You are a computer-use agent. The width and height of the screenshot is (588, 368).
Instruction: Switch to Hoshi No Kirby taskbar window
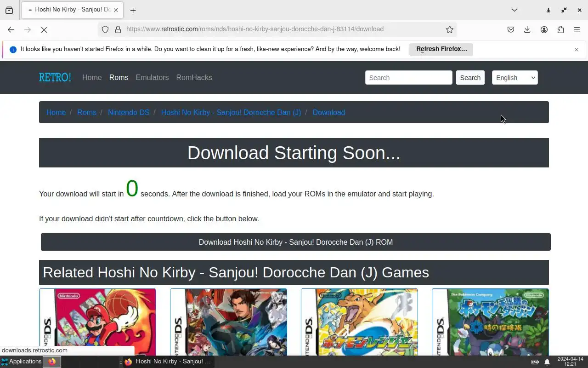coord(168,362)
